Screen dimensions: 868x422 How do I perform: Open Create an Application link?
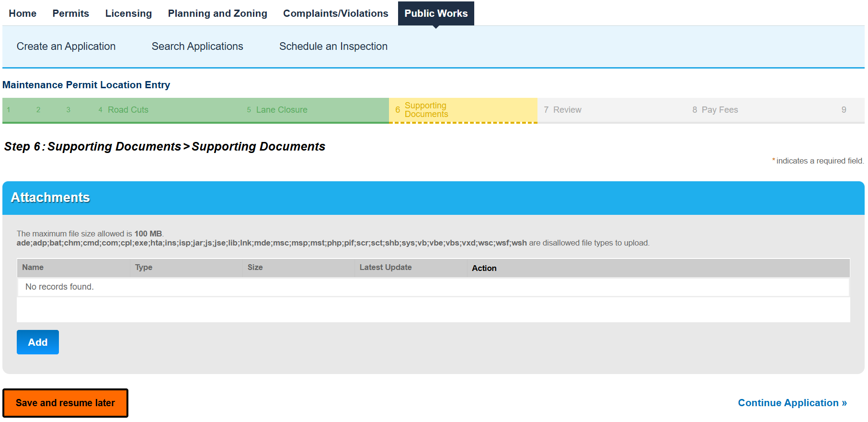click(66, 47)
